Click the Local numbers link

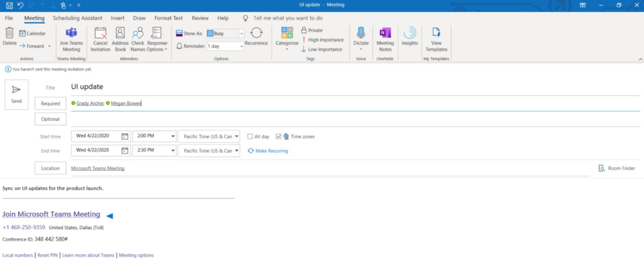(18, 255)
